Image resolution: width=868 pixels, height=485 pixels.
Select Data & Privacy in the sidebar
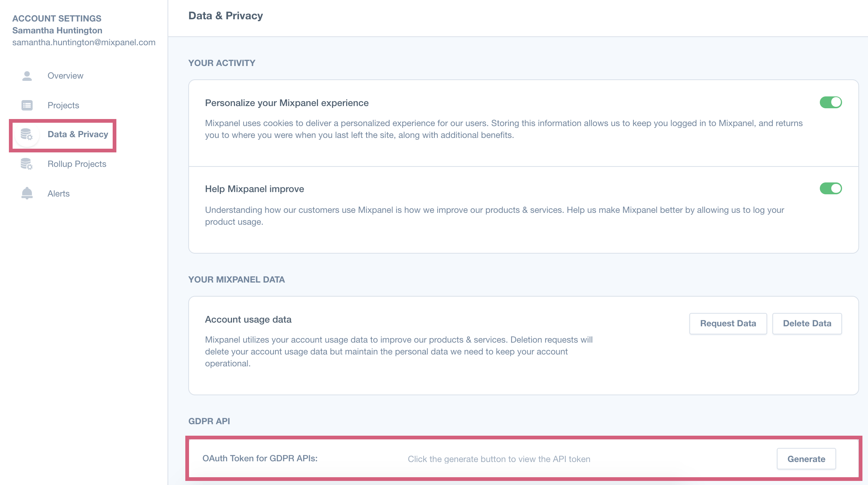pos(78,134)
